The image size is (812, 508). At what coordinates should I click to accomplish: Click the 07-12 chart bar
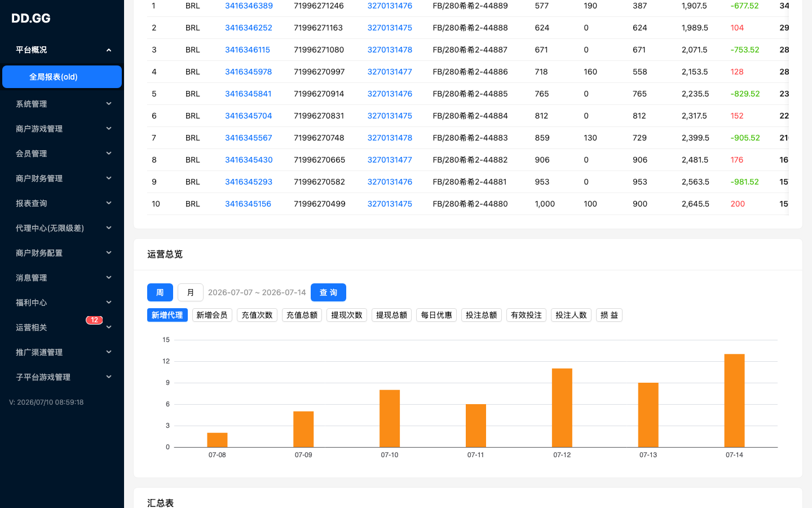(562, 408)
